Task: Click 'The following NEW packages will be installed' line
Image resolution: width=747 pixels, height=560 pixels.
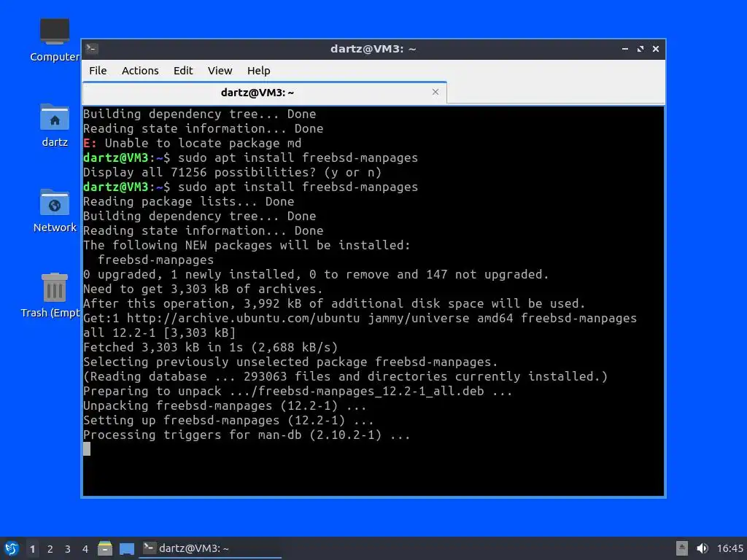Action: click(x=247, y=245)
